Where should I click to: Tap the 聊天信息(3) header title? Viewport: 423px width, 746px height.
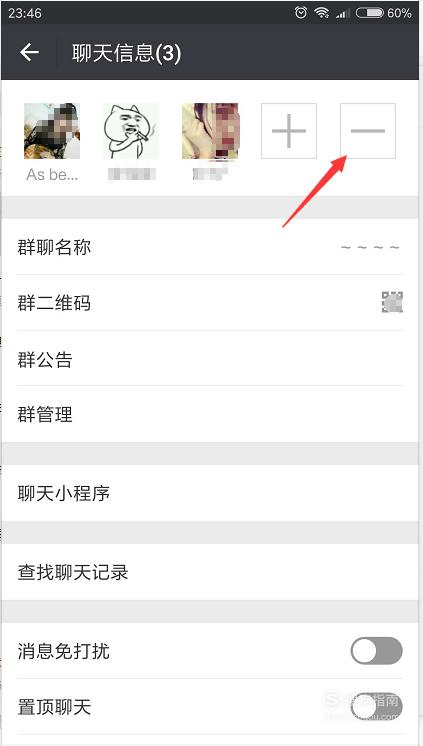coord(127,53)
